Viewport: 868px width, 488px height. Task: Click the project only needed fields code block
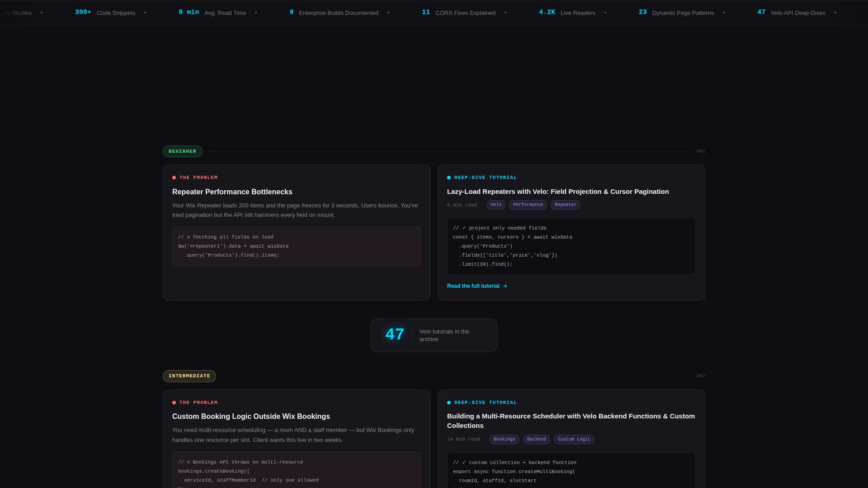(x=571, y=246)
